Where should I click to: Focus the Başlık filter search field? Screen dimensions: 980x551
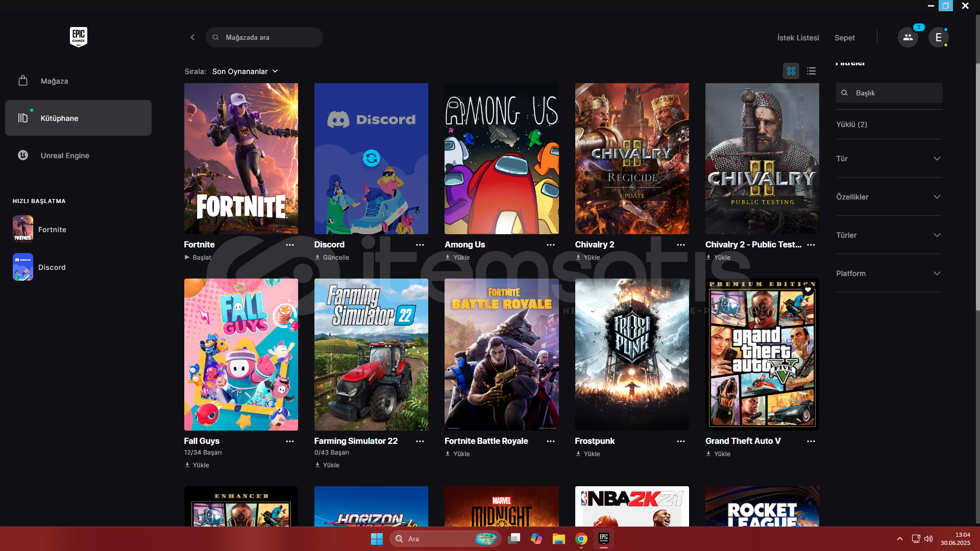pos(889,93)
